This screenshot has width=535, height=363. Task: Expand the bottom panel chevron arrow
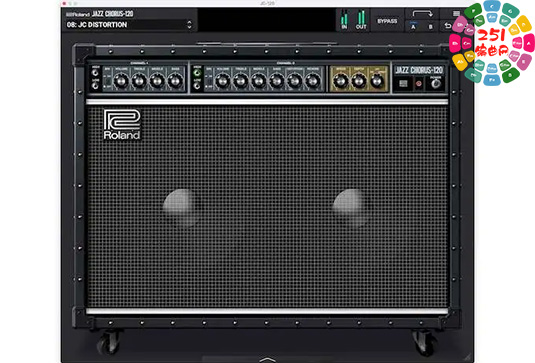(268, 360)
